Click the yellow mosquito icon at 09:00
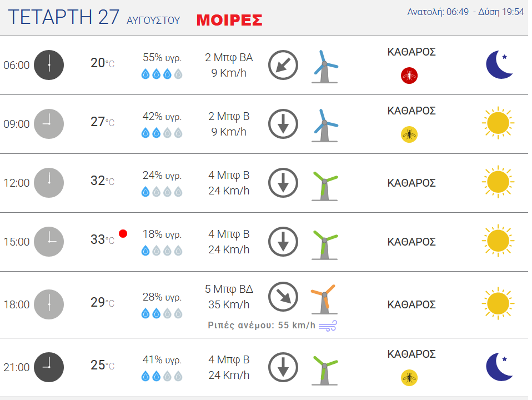The height and width of the screenshot is (400, 532). (409, 134)
